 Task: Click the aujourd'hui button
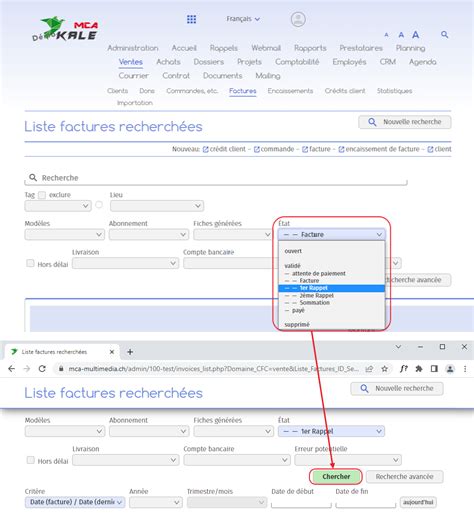point(418,502)
